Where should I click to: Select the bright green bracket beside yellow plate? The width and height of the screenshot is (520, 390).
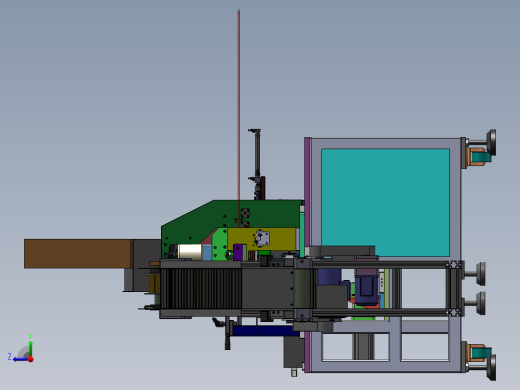pyautogui.click(x=219, y=243)
